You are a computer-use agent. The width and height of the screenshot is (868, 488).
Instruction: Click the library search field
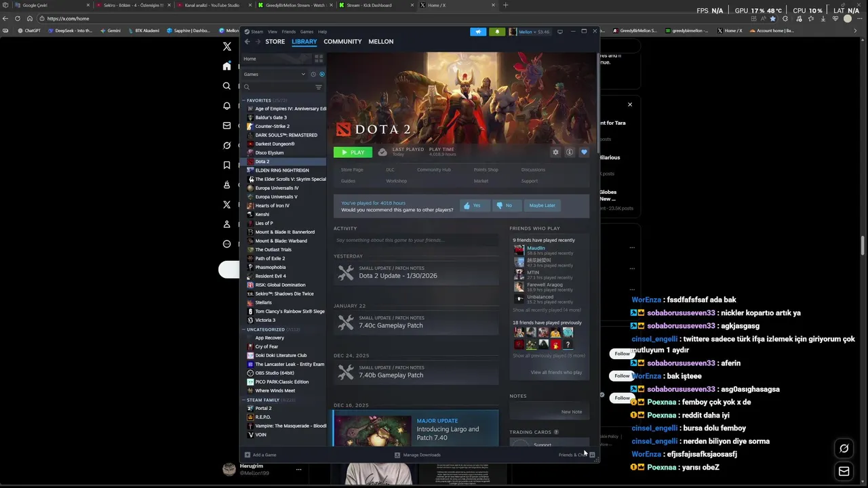coord(278,87)
